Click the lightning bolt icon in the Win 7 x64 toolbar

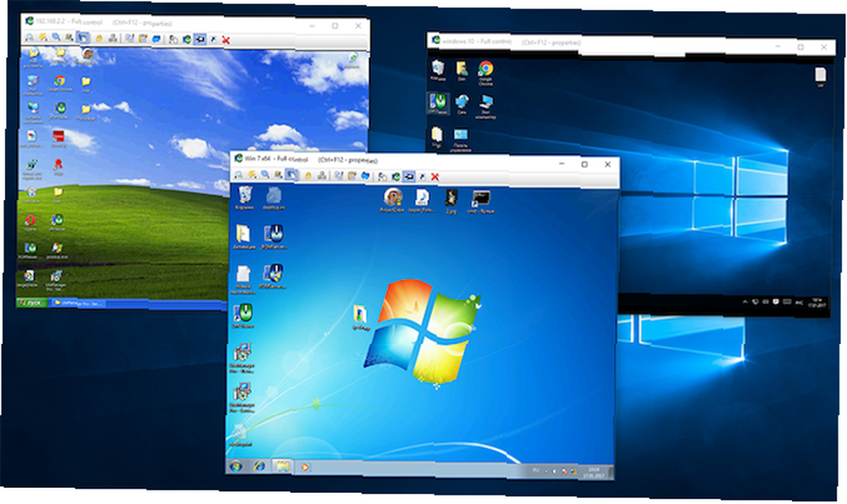tap(252, 174)
